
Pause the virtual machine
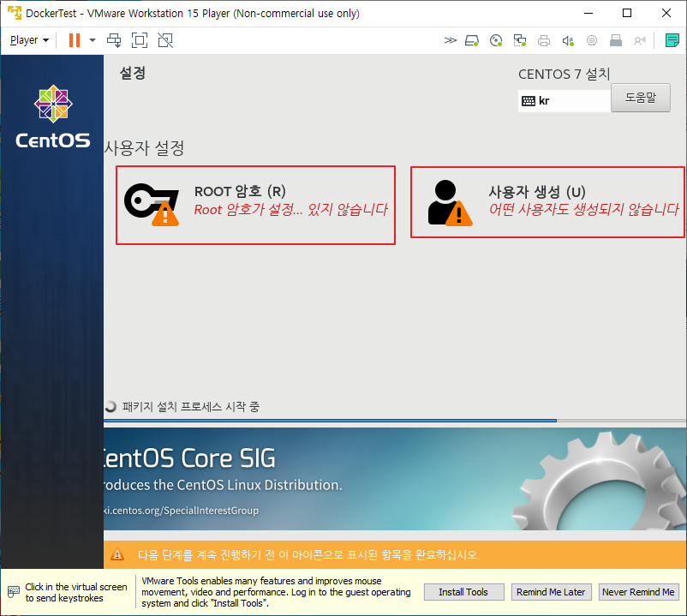[x=75, y=40]
